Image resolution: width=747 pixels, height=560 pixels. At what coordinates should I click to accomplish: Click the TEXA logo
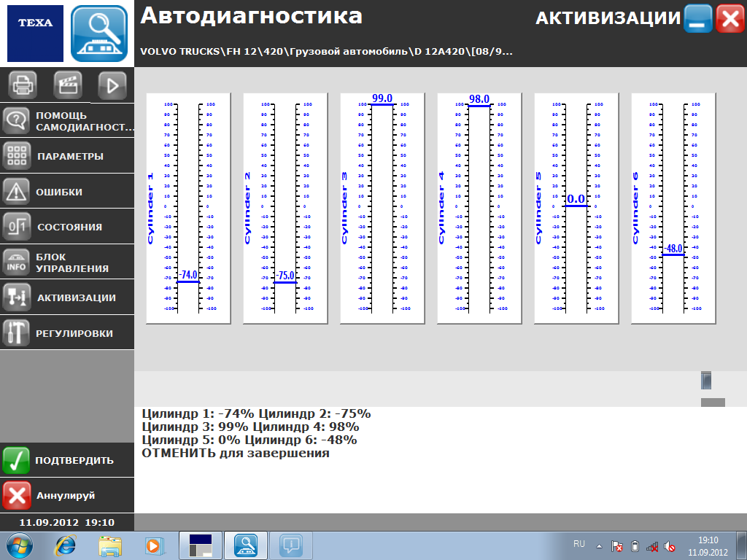tap(35, 34)
